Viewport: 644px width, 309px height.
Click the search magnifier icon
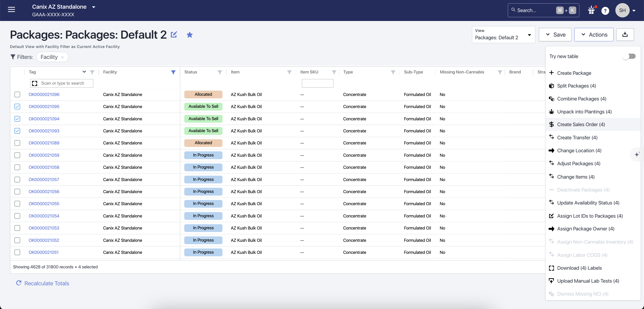pyautogui.click(x=513, y=10)
